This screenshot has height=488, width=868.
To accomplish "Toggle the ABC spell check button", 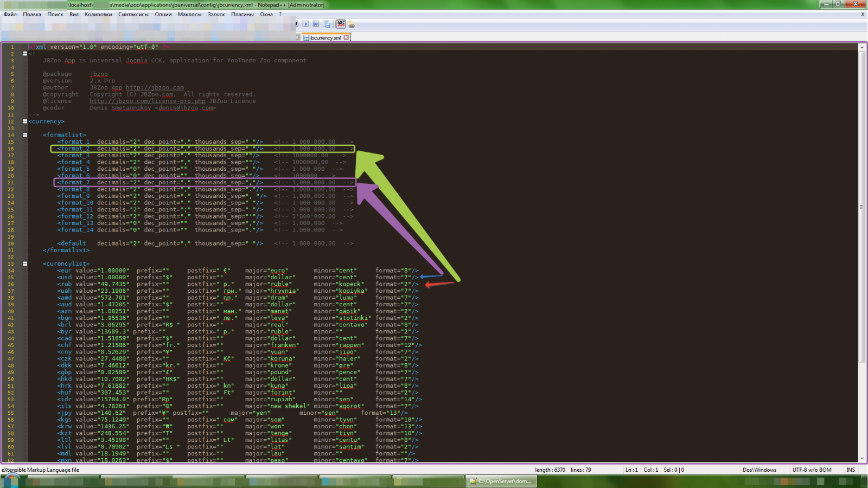I will (x=341, y=24).
